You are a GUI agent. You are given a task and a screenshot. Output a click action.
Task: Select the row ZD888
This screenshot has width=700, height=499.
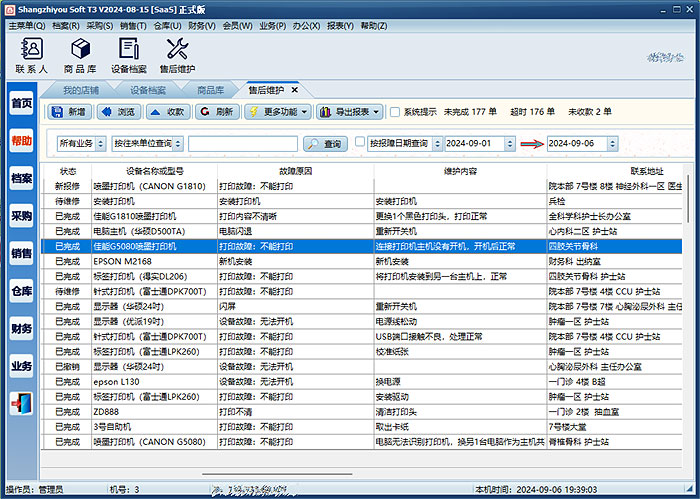[x=362, y=412]
